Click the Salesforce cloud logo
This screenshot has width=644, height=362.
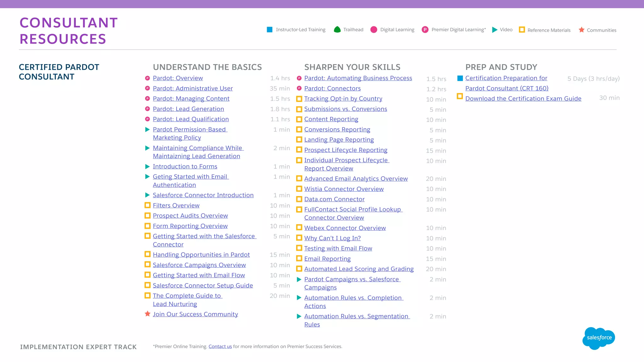pyautogui.click(x=598, y=338)
